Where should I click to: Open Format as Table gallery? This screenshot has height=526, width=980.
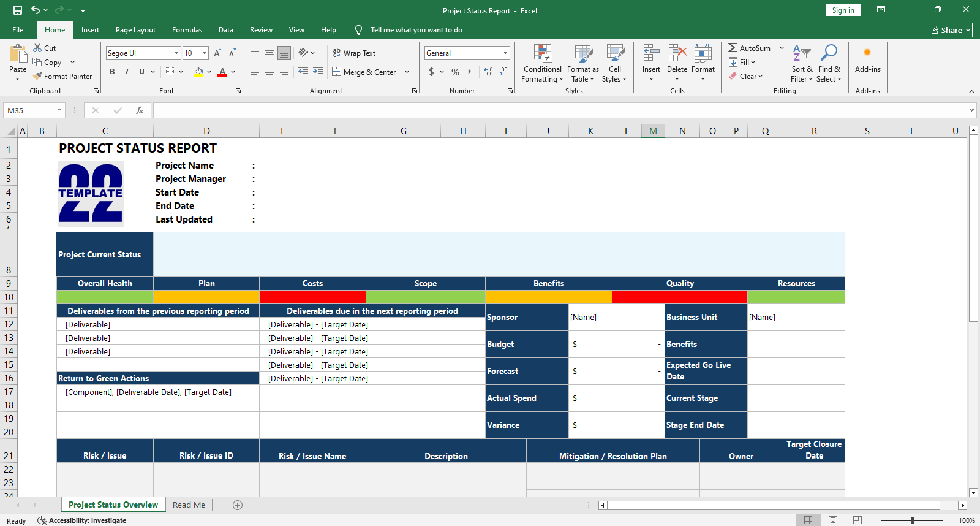coord(582,63)
